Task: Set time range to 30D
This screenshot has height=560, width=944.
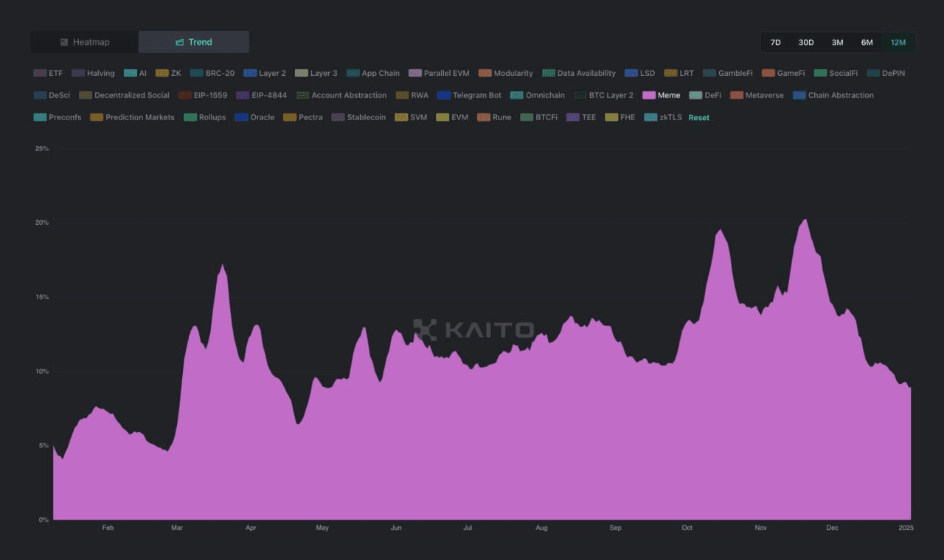Action: coord(806,42)
